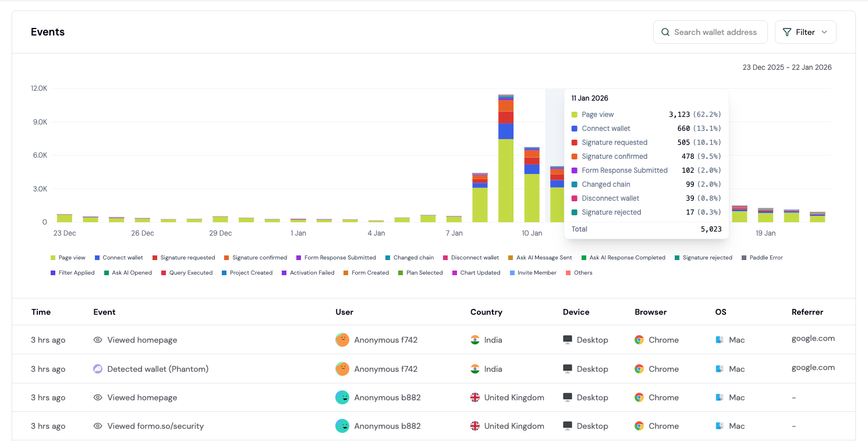Click Anonymous f742's avatar
Screen dimensions: 868x441
coord(342,340)
